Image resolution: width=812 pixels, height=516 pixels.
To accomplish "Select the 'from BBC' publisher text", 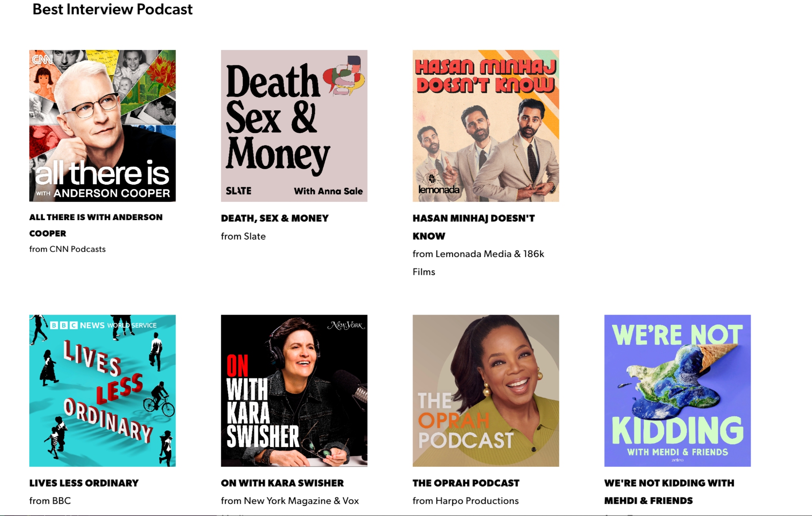I will [x=50, y=501].
